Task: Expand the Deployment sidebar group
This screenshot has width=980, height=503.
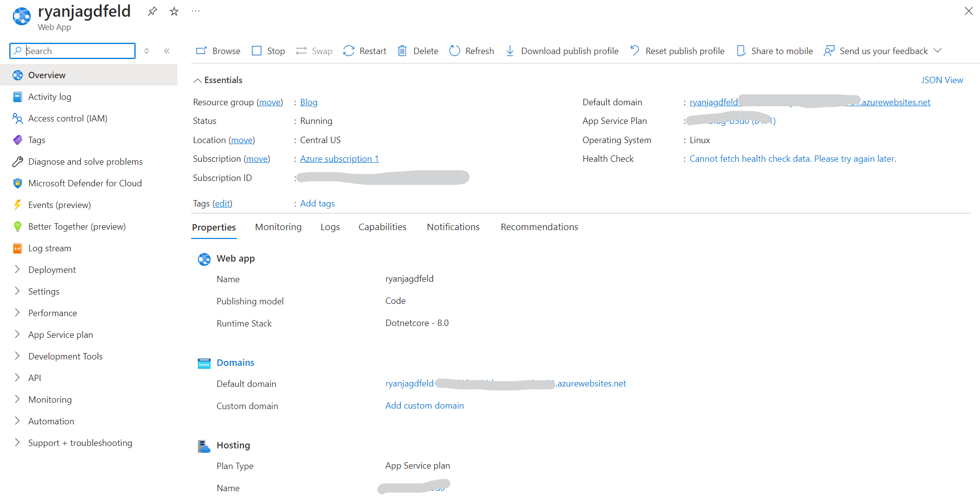Action: 17,269
